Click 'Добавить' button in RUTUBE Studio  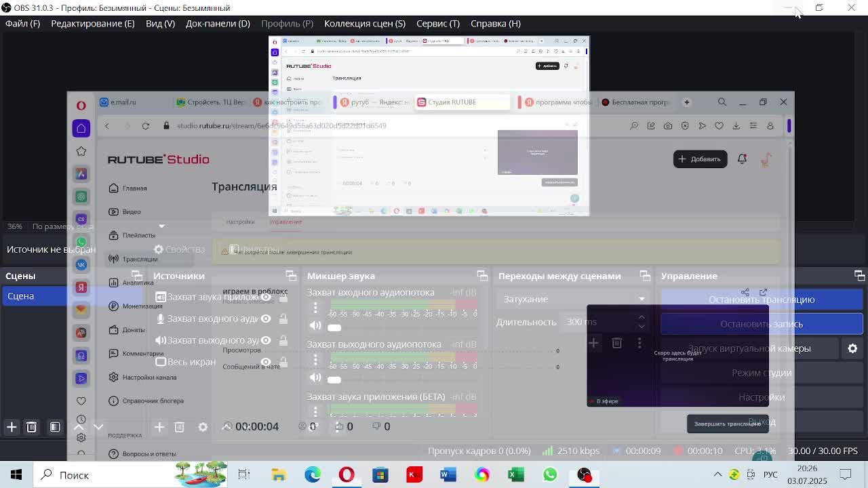[x=700, y=159]
